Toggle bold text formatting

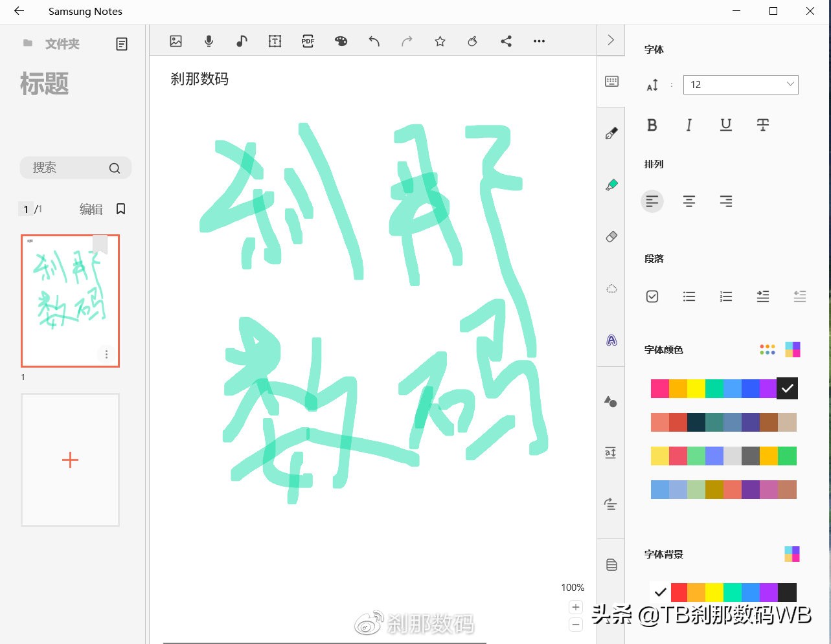coord(652,125)
